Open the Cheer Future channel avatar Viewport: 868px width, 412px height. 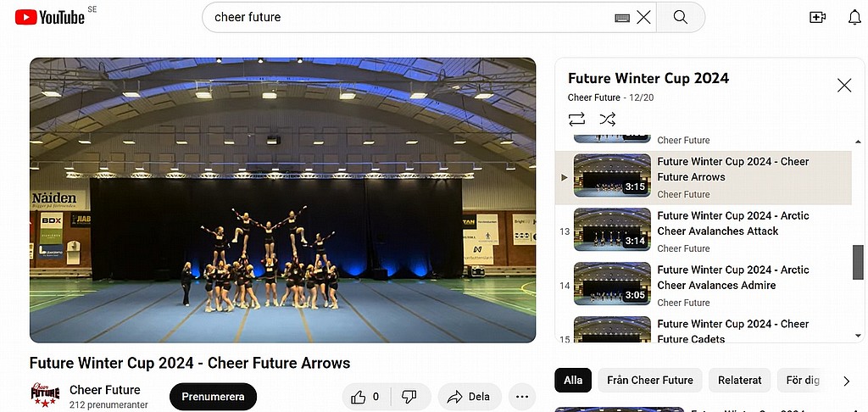[45, 395]
